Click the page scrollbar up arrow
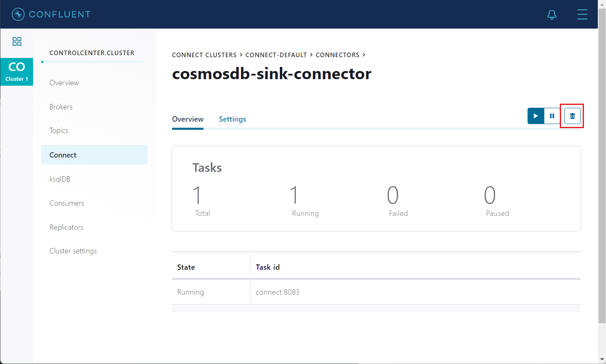This screenshot has height=364, width=606. (602, 4)
